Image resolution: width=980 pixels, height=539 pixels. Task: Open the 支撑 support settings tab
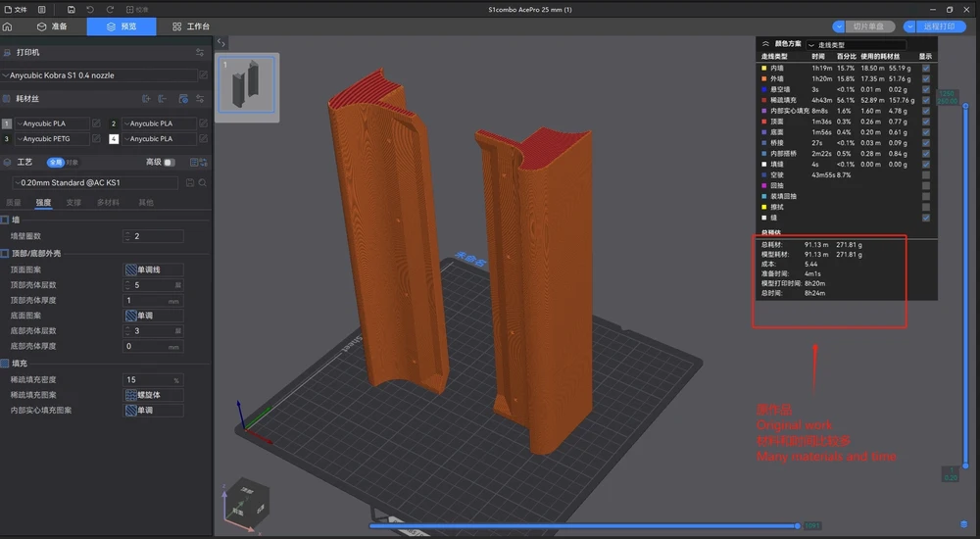point(73,203)
